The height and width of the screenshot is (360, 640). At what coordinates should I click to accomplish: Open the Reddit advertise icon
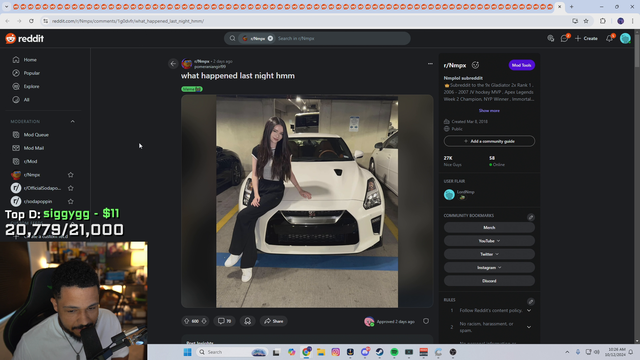pyautogui.click(x=551, y=38)
